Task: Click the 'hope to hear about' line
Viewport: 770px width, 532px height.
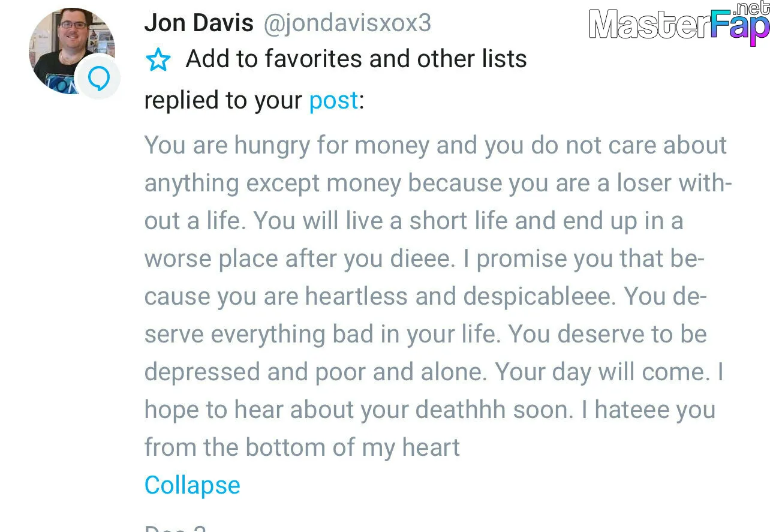Action: (x=430, y=410)
